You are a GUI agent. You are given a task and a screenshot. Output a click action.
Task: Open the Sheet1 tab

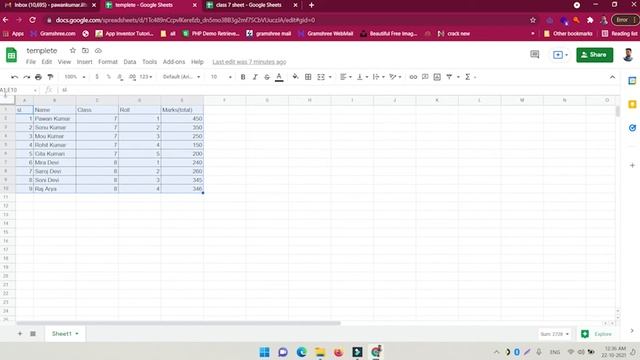(x=64, y=333)
